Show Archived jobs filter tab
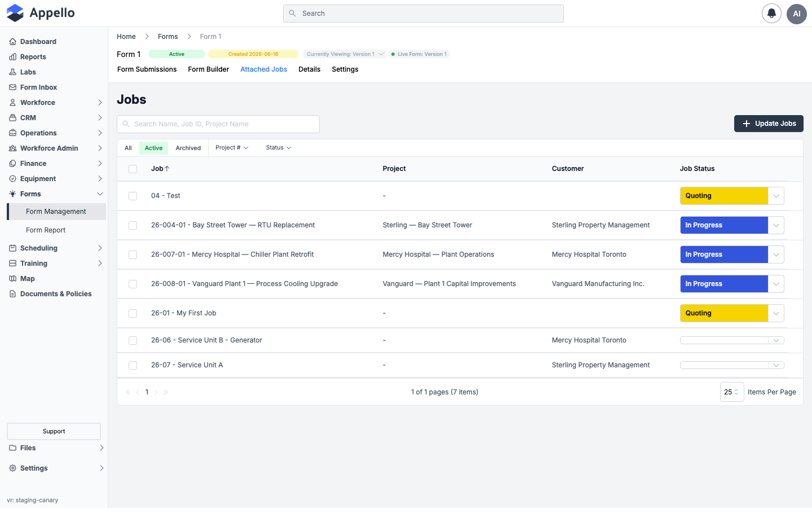This screenshot has height=518, width=812. click(188, 148)
